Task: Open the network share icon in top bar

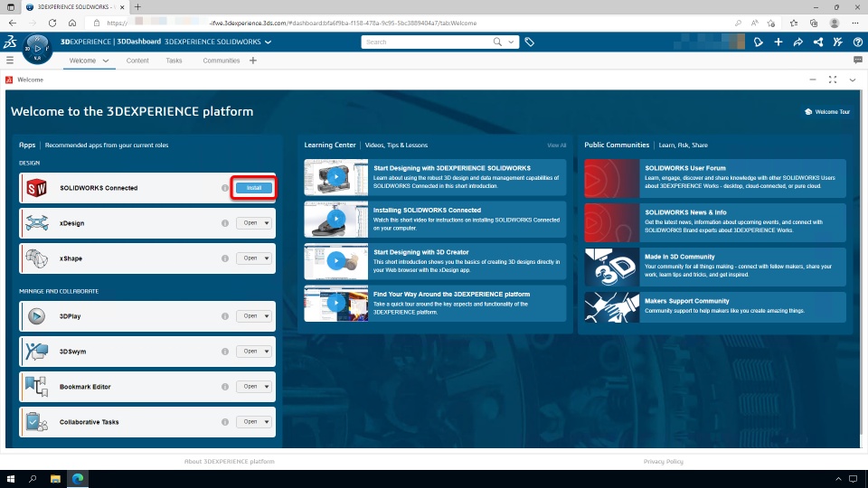Action: 817,42
